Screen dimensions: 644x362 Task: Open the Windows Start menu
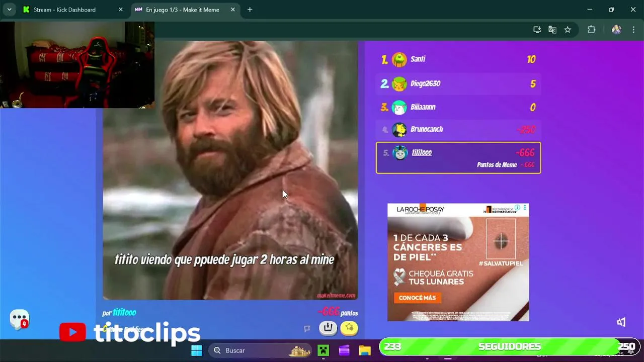pyautogui.click(x=197, y=350)
